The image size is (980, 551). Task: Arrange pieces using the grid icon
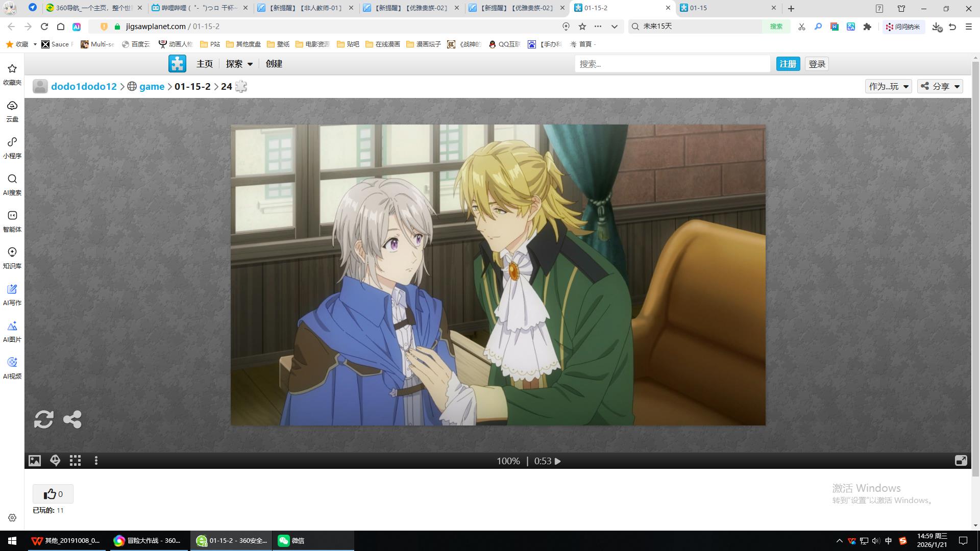[76, 461]
